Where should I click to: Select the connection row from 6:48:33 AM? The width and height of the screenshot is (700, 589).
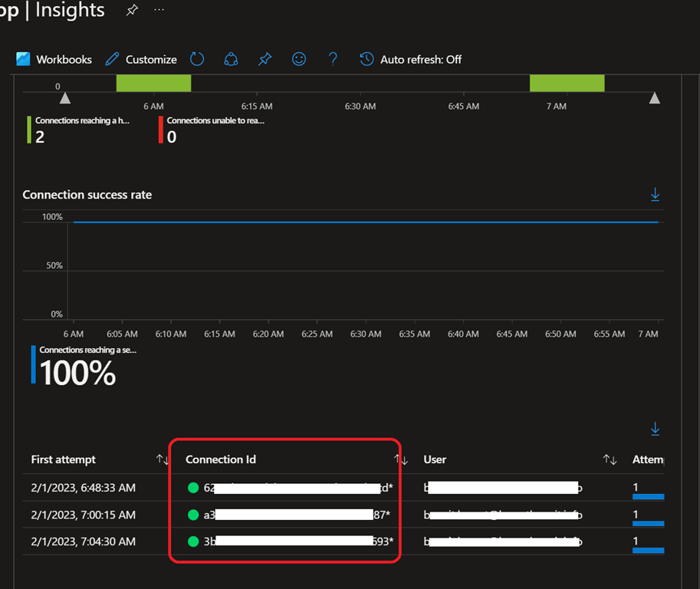(x=83, y=487)
